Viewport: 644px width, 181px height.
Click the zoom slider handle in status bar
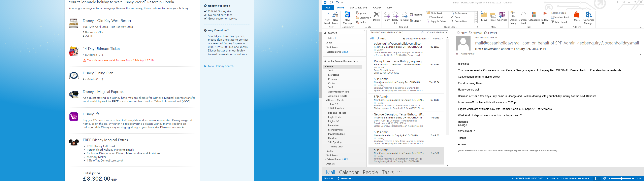tap(621, 179)
